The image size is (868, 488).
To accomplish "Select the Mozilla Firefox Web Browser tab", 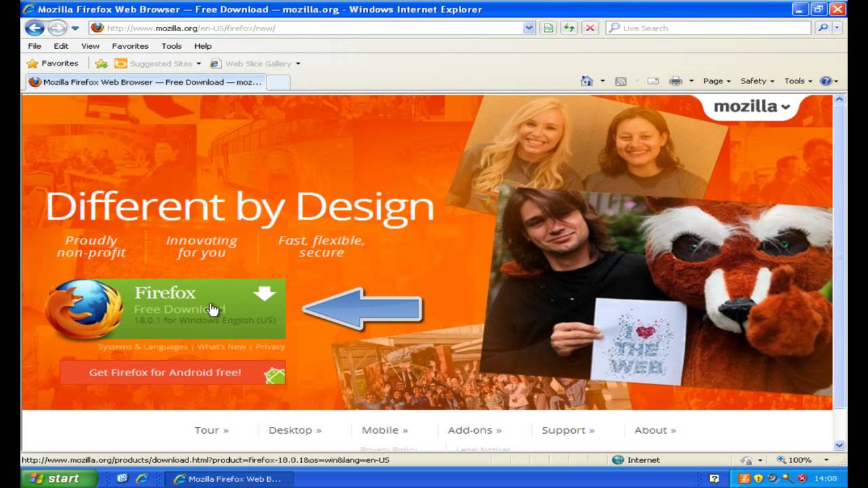I will 145,82.
